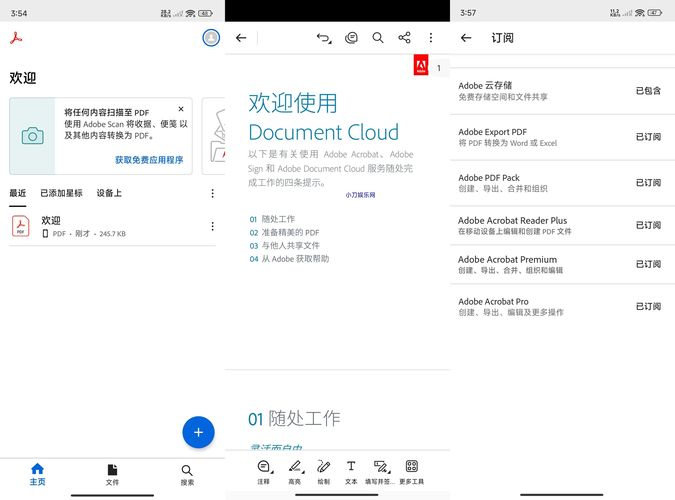The width and height of the screenshot is (675, 500).
Task: Open 更多工具 more tools grid
Action: point(411,472)
